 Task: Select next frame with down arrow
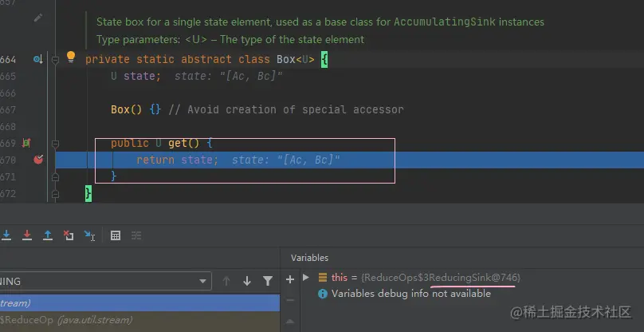[247, 281]
